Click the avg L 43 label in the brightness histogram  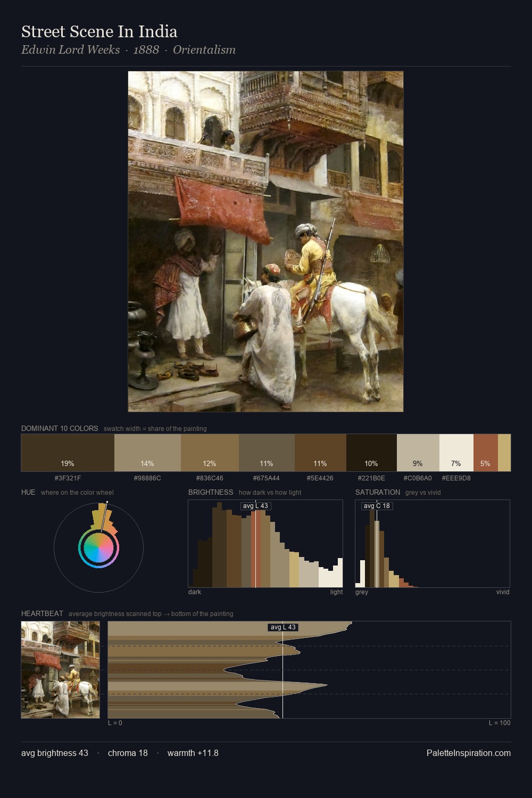click(x=255, y=506)
